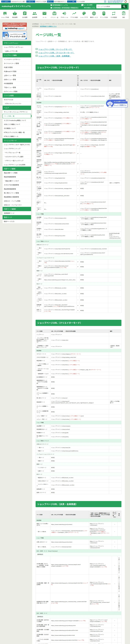This screenshot has width=130, height=644.
Task: Open the ネットde診断 top link
Action: point(81,2)
